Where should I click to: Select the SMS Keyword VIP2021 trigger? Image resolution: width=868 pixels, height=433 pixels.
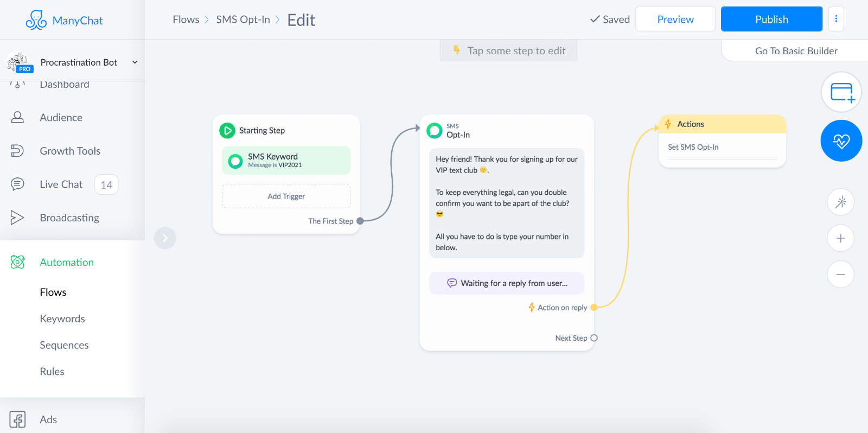[x=286, y=161]
